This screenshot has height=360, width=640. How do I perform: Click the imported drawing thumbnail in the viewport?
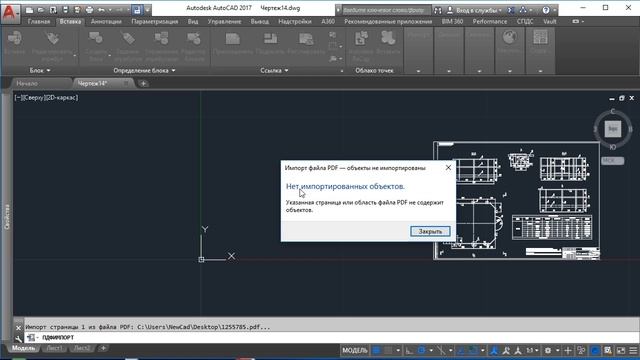coord(516,200)
